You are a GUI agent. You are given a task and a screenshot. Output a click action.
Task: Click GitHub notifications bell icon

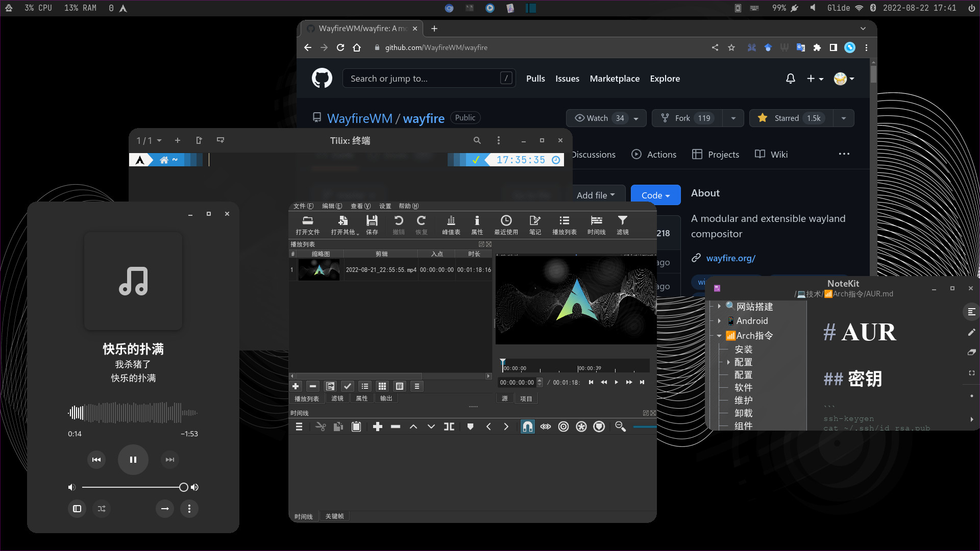coord(790,79)
